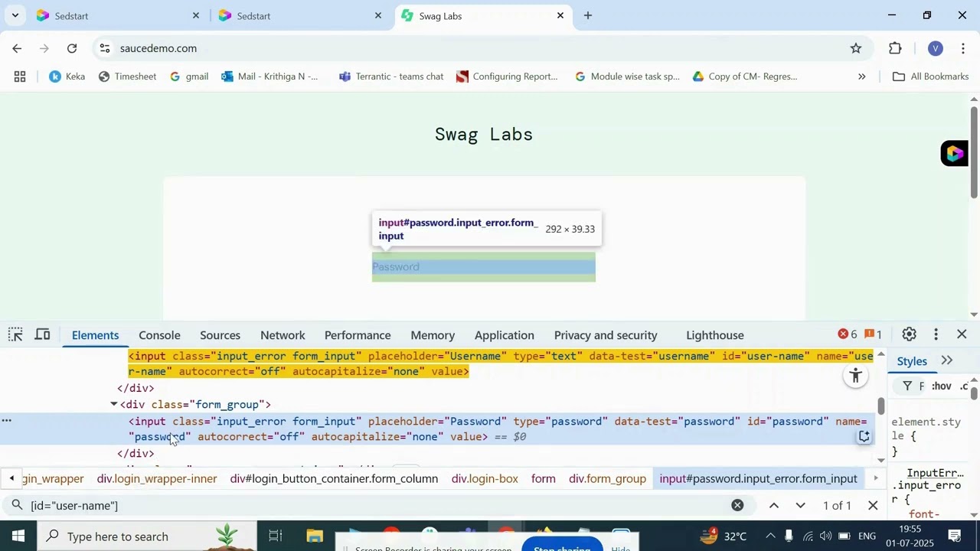Show more bookmarks chevron

click(861, 77)
